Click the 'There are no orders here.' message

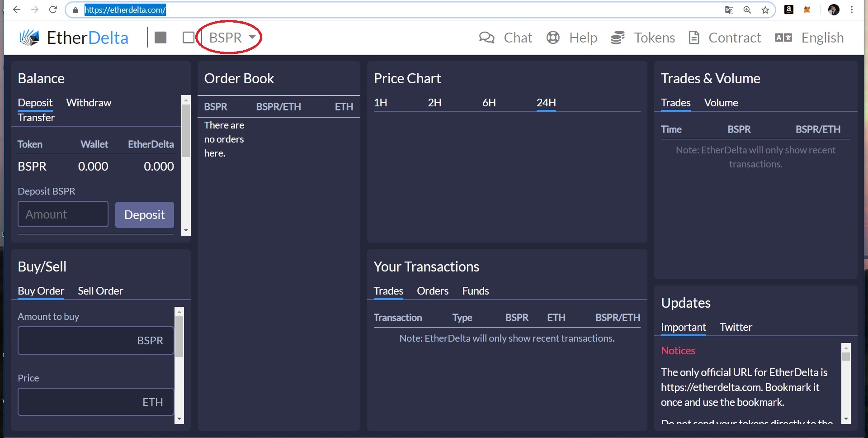pyautogui.click(x=224, y=139)
